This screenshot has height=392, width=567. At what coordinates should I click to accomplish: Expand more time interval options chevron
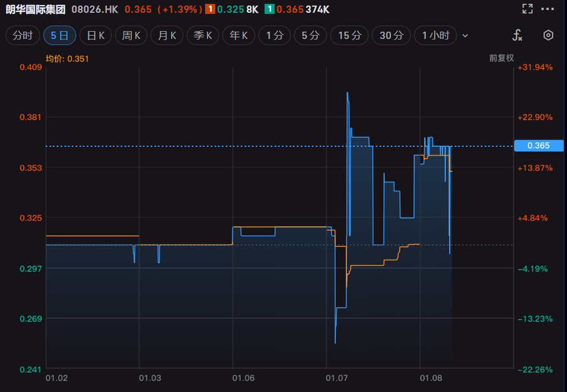point(465,36)
